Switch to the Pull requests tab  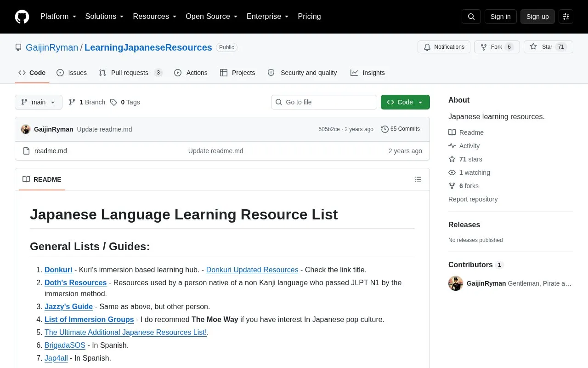[130, 73]
